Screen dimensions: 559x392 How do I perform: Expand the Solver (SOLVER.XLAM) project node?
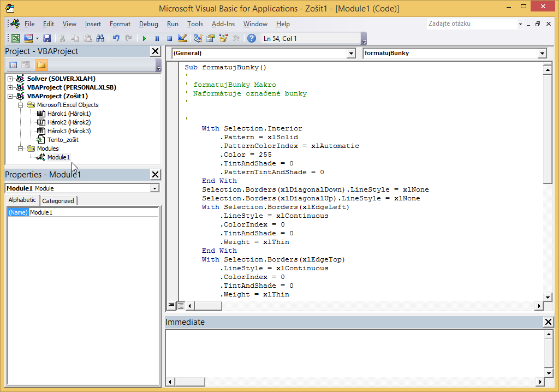(10, 79)
